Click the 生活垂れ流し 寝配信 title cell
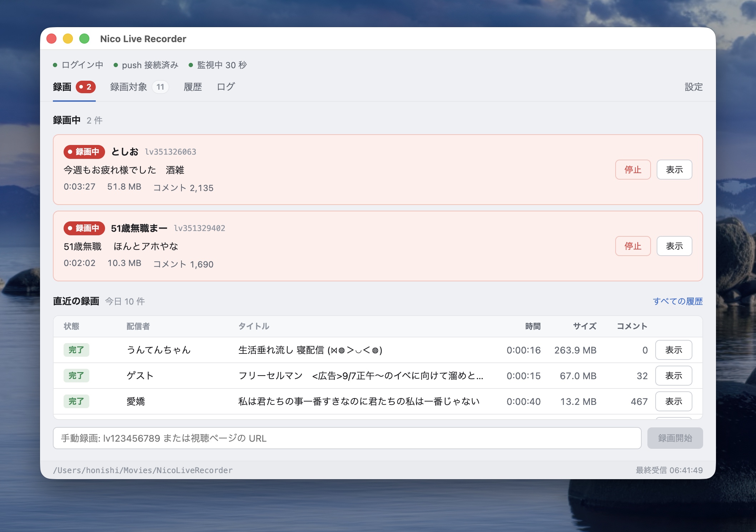The image size is (756, 532). 310,350
